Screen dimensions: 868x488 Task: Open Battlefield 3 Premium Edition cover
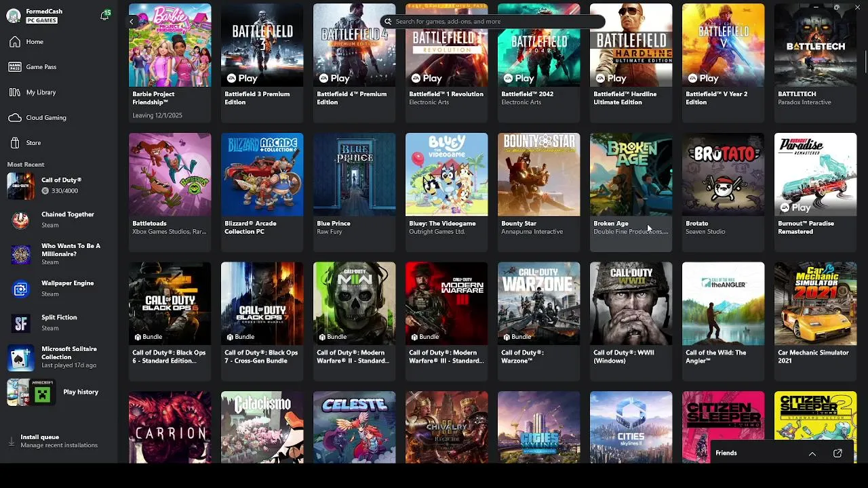click(x=262, y=45)
